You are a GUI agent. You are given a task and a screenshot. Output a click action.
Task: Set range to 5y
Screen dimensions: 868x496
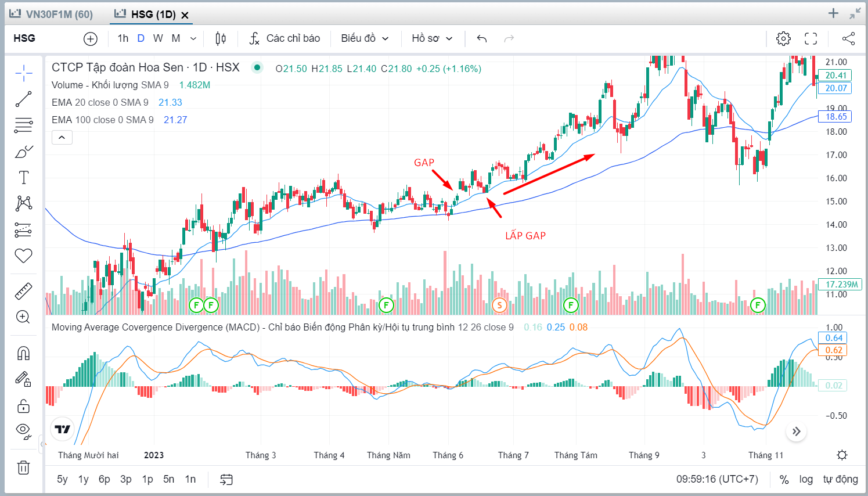(62, 479)
